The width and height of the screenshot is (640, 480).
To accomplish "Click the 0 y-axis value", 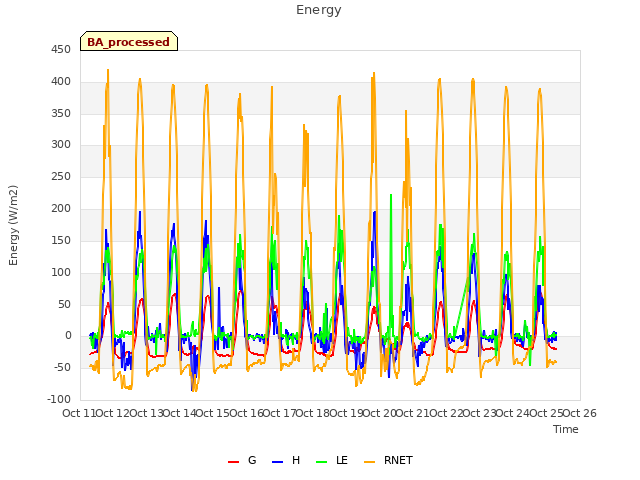I will [68, 336].
